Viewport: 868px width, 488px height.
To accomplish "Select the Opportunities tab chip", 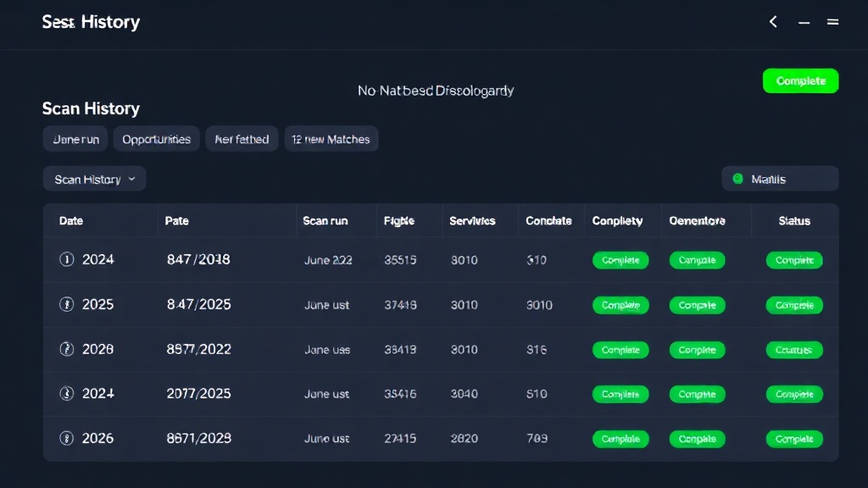I will pos(156,139).
